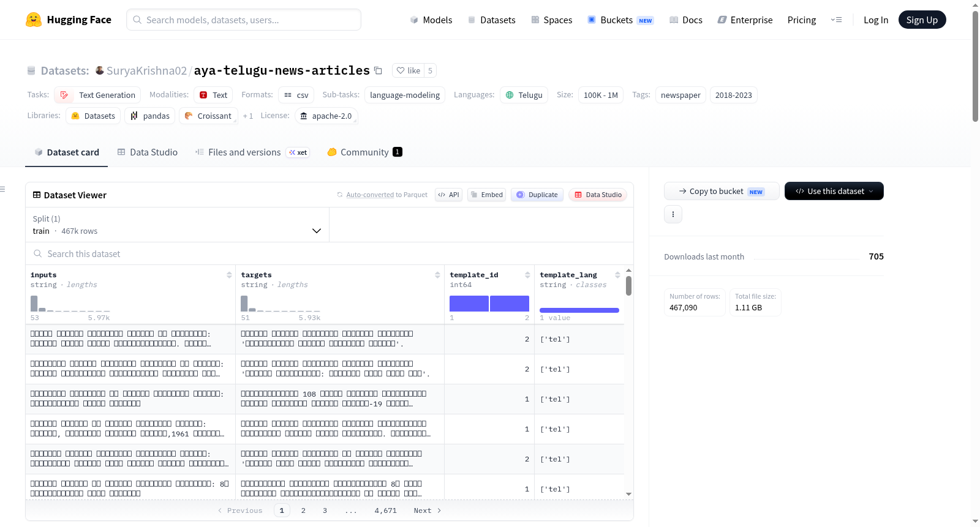Click the newspaper tag
The image size is (980, 527).
tap(680, 95)
